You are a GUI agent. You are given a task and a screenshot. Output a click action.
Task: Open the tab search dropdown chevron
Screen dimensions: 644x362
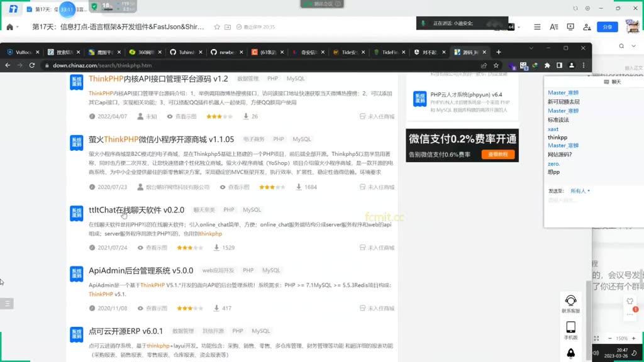point(531,48)
